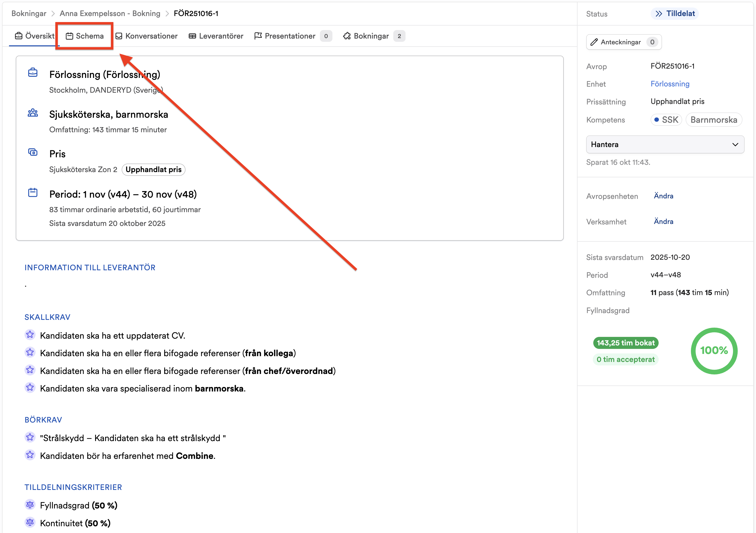The height and width of the screenshot is (533, 756).
Task: Click the briefcase icon beside Förlossning
Action: point(33,72)
